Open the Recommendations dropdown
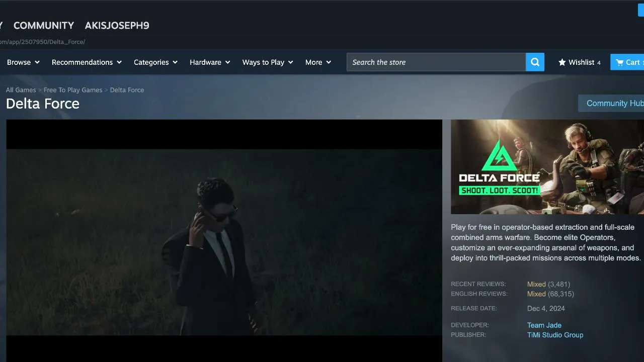The image size is (644, 362). pyautogui.click(x=87, y=62)
